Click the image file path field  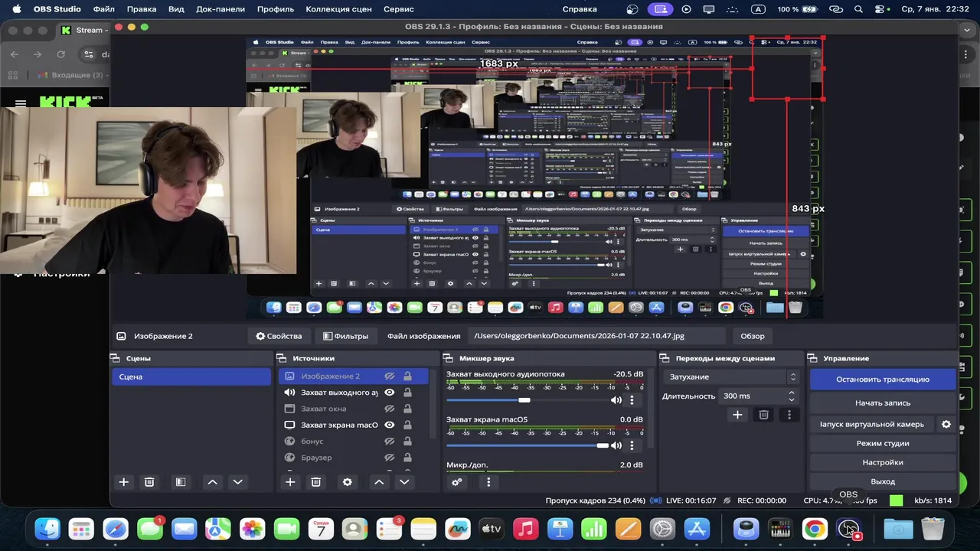click(597, 336)
